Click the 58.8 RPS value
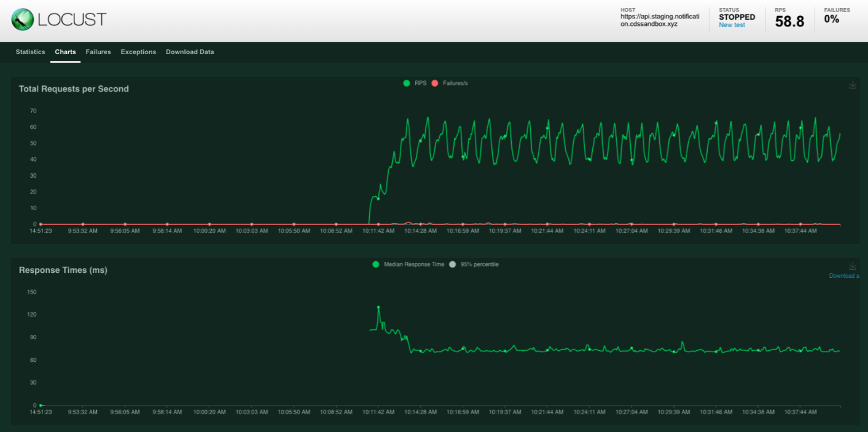 789,22
